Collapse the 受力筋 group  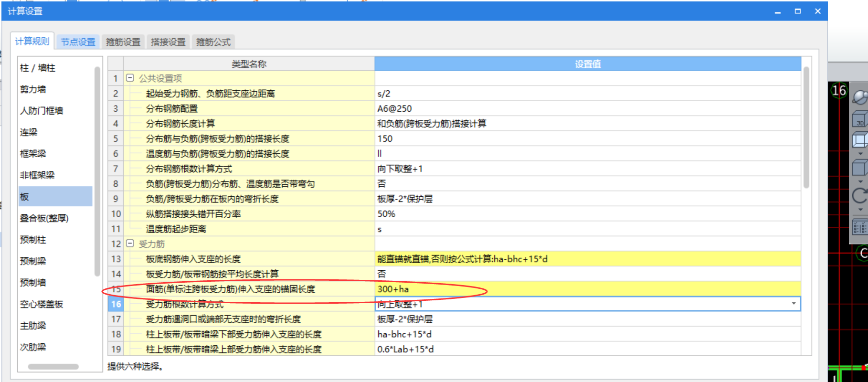point(130,244)
